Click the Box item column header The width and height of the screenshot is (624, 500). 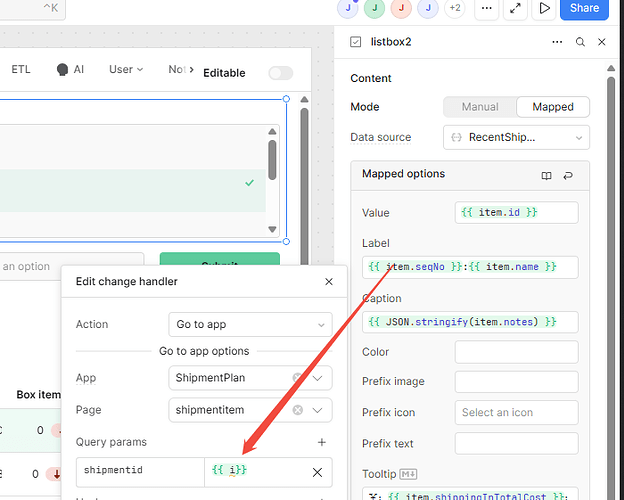tap(39, 395)
